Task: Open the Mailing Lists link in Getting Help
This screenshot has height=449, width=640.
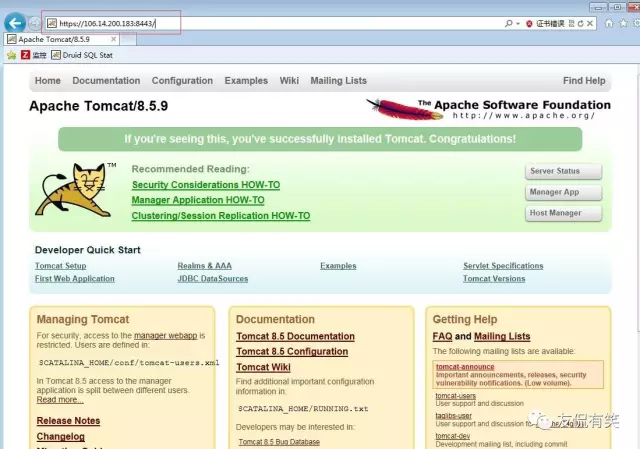Action: (502, 336)
